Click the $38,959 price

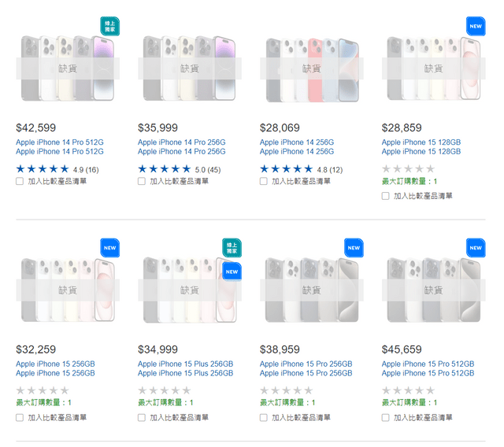click(x=280, y=349)
